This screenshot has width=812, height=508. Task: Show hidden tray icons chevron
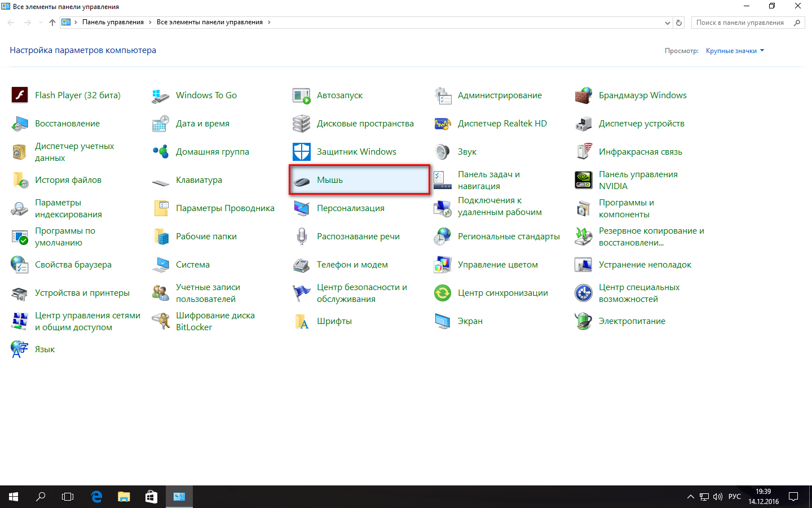click(x=690, y=497)
